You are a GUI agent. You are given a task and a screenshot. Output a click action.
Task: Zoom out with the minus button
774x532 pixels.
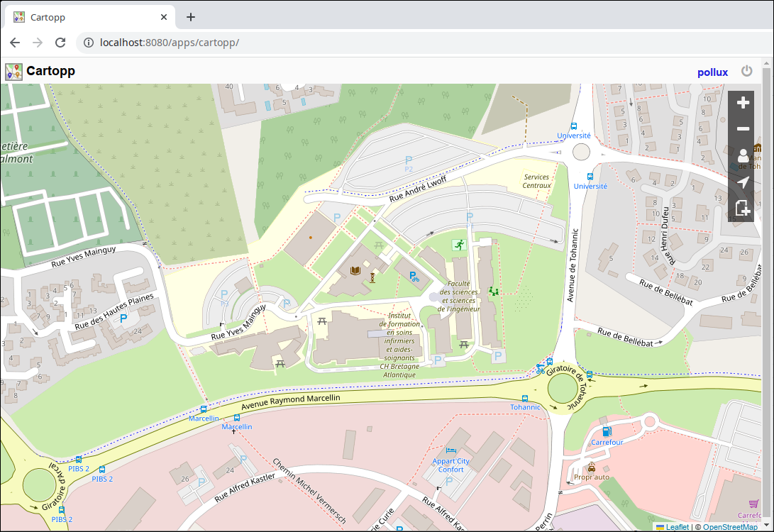[743, 129]
